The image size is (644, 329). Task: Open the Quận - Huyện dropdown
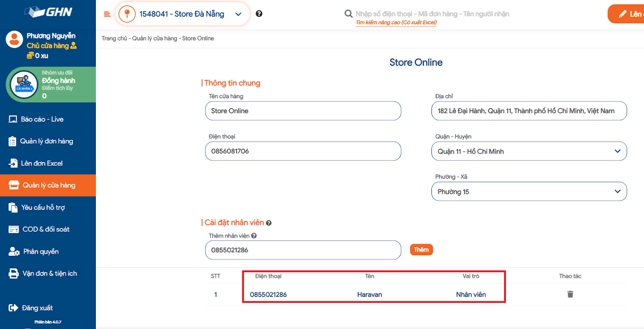tap(529, 151)
